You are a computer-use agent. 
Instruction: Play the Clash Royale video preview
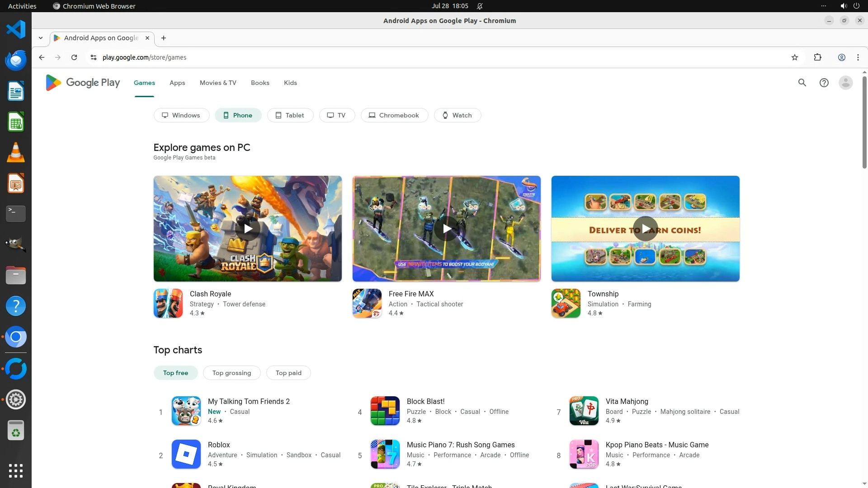pyautogui.click(x=248, y=229)
